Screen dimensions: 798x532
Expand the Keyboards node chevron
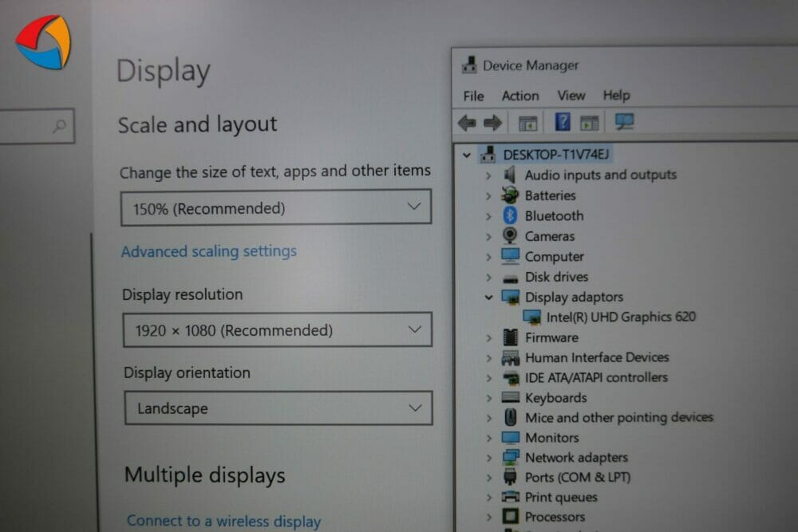489,398
